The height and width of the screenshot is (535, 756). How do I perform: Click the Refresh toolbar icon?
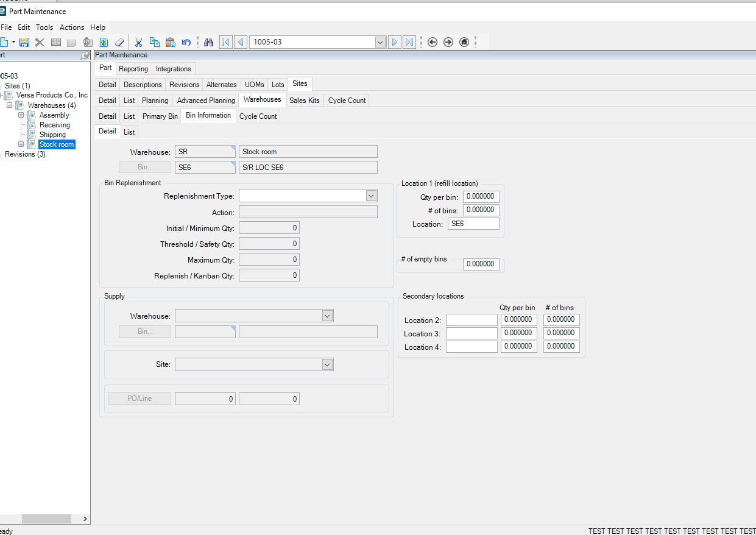coord(104,42)
